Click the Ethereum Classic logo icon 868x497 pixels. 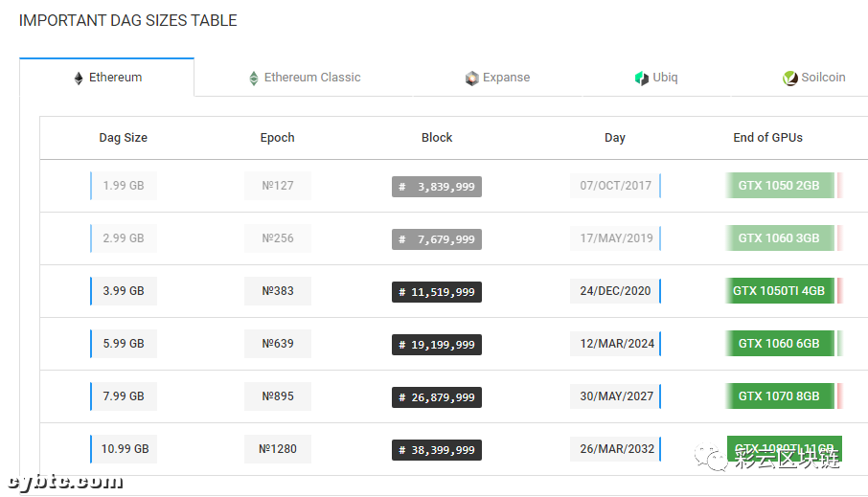(254, 79)
